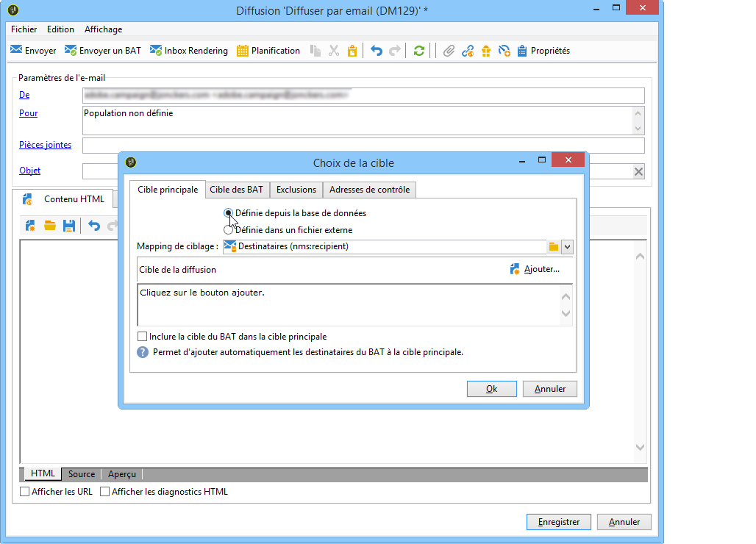Image resolution: width=756 pixels, height=544 pixels.
Task: Click the copy icon in toolbar
Action: click(x=315, y=51)
